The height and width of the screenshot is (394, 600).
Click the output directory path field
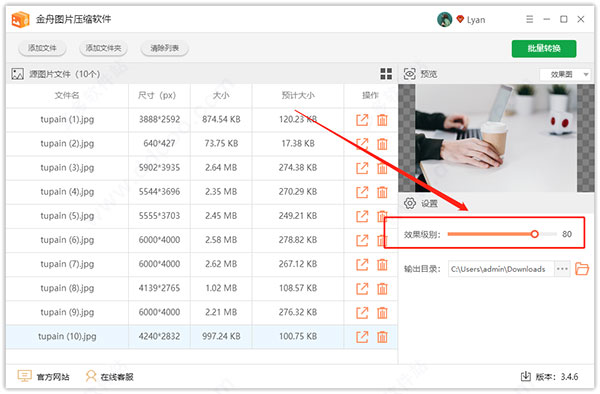[x=501, y=269]
